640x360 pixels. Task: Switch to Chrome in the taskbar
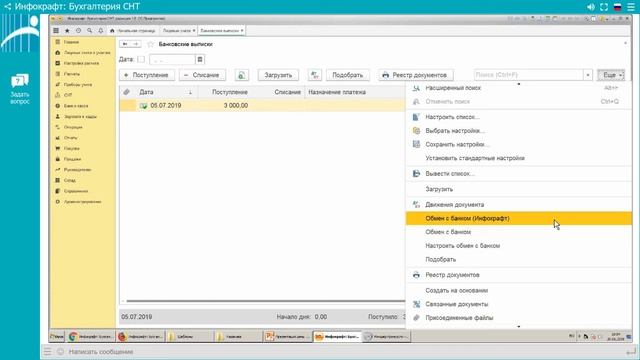91,337
